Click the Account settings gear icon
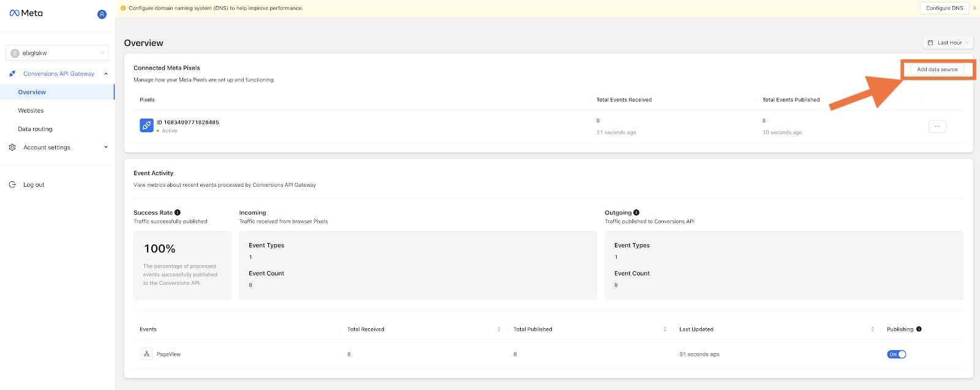The height and width of the screenshot is (390, 980). click(x=12, y=148)
